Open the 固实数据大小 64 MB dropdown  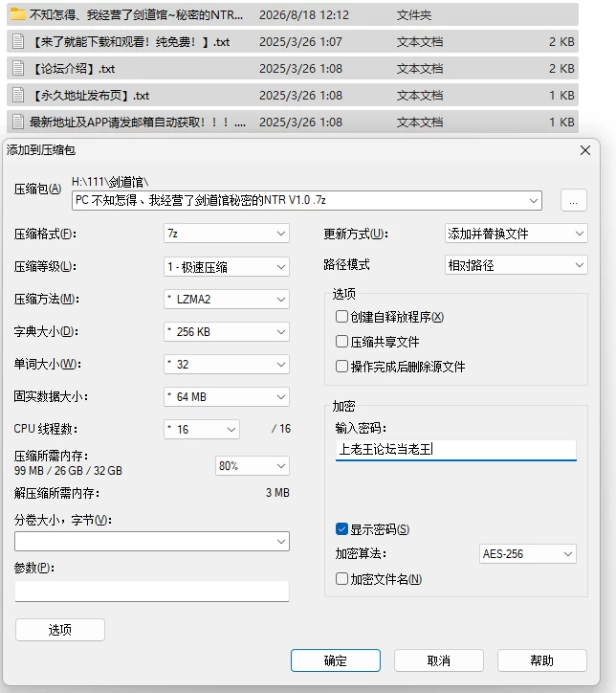coord(227,397)
